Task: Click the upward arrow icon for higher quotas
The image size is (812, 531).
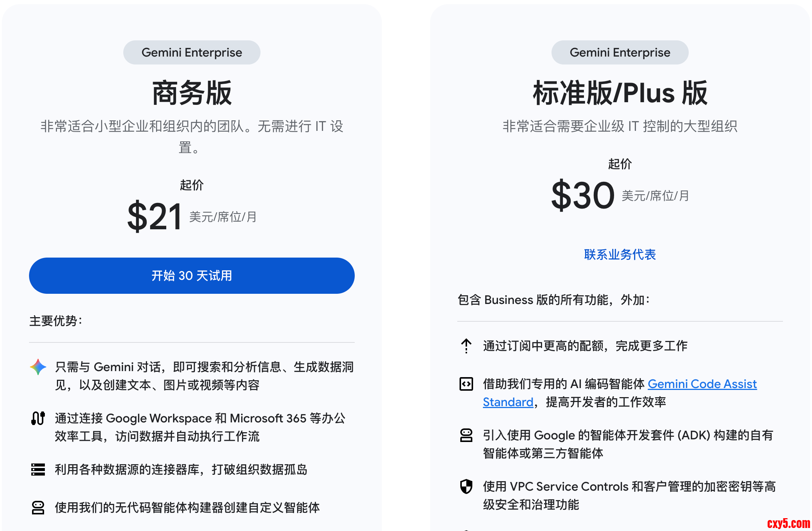Action: coord(466,345)
